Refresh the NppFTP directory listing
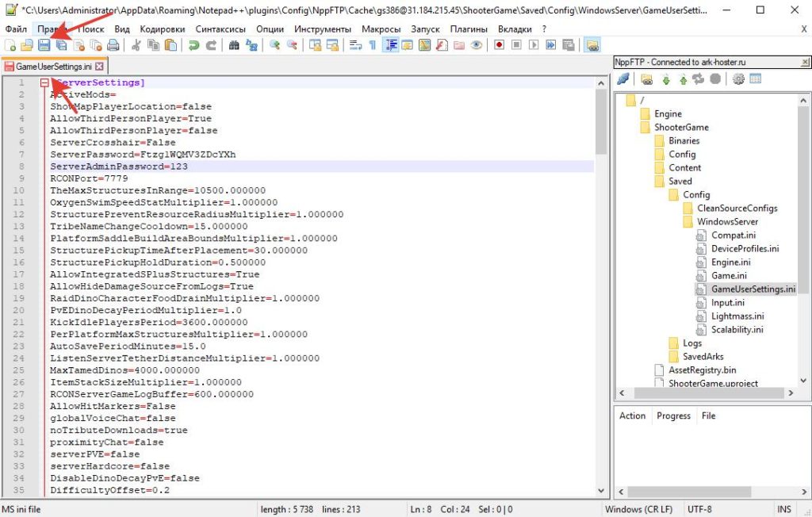The image size is (812, 517). tap(699, 79)
